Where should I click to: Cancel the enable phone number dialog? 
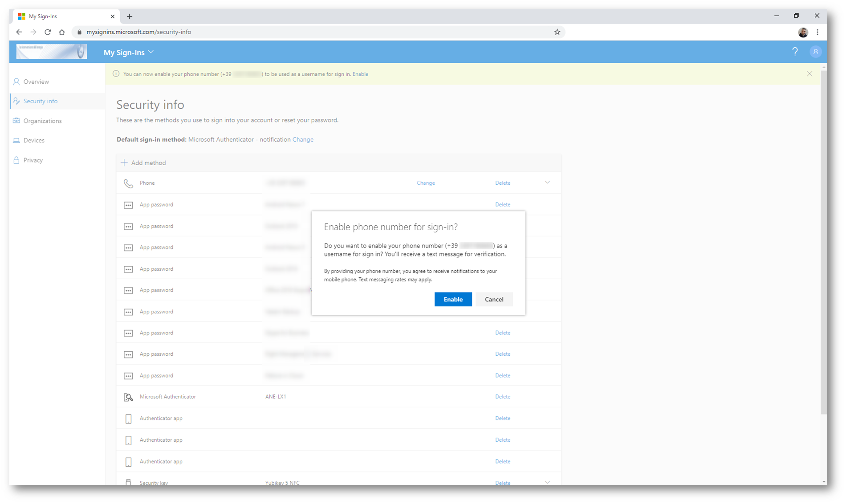pyautogui.click(x=494, y=299)
